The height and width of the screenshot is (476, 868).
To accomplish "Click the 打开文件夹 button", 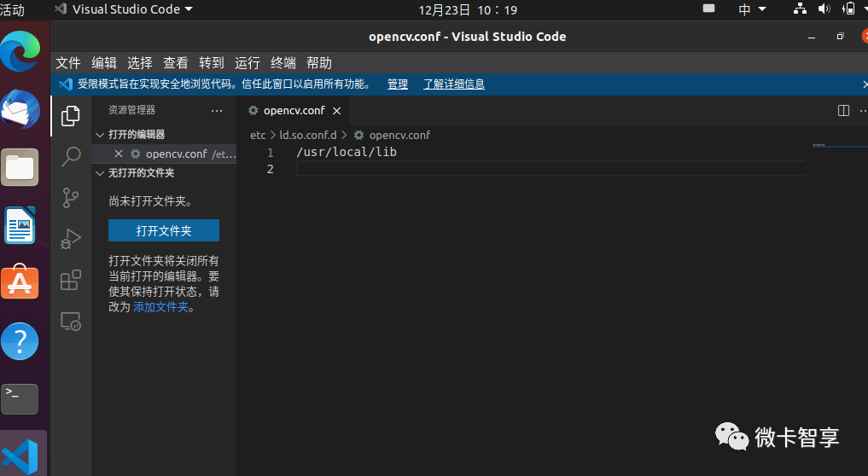I will 164,230.
